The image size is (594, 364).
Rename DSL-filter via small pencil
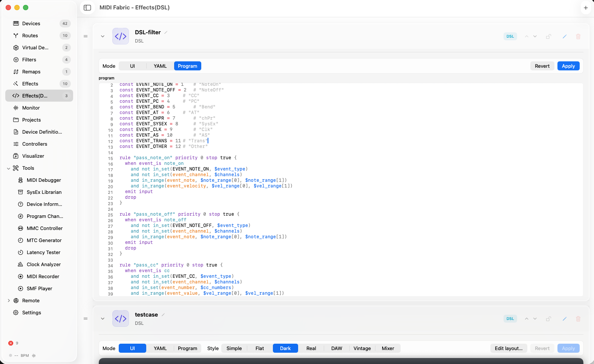tap(166, 32)
